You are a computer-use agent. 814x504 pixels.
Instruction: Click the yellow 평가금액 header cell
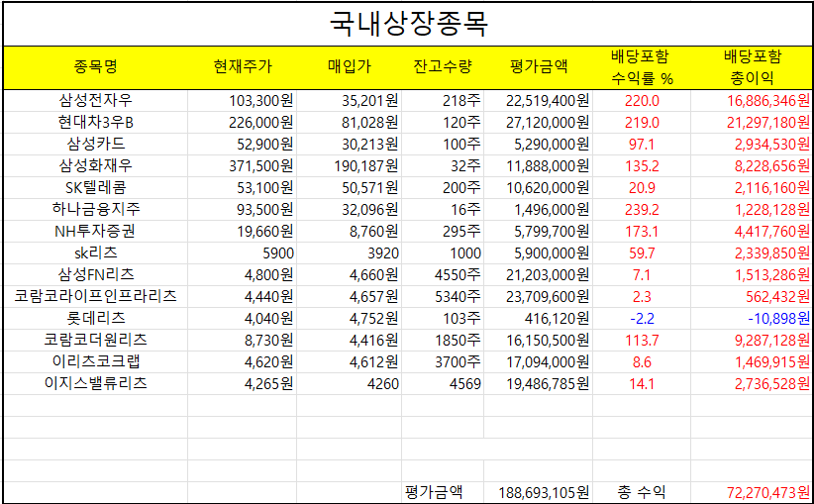coord(538,67)
